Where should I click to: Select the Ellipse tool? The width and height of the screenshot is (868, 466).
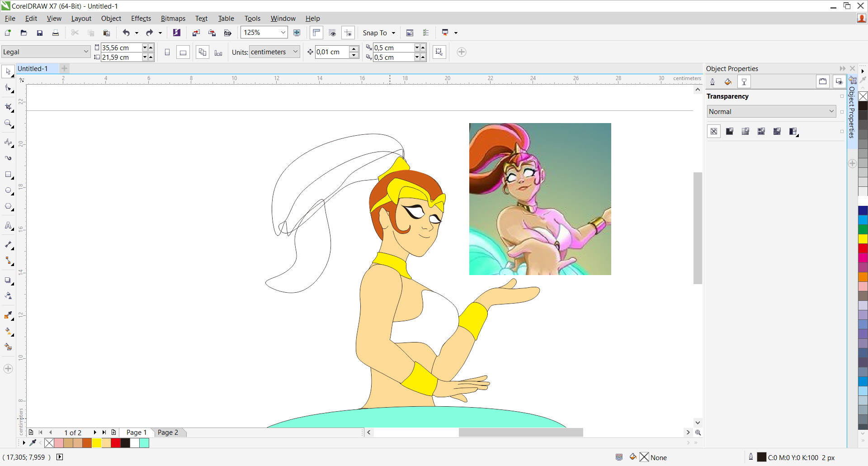pyautogui.click(x=8, y=190)
